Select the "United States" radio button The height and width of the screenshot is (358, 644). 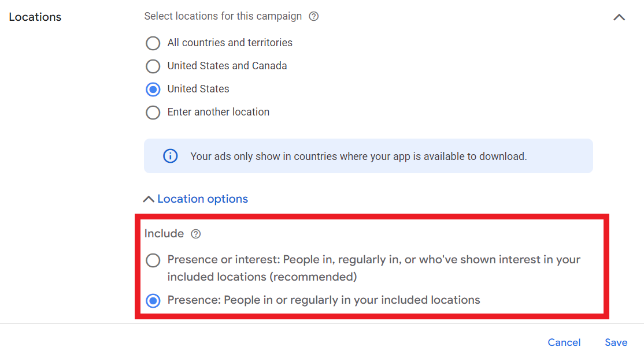coord(153,89)
